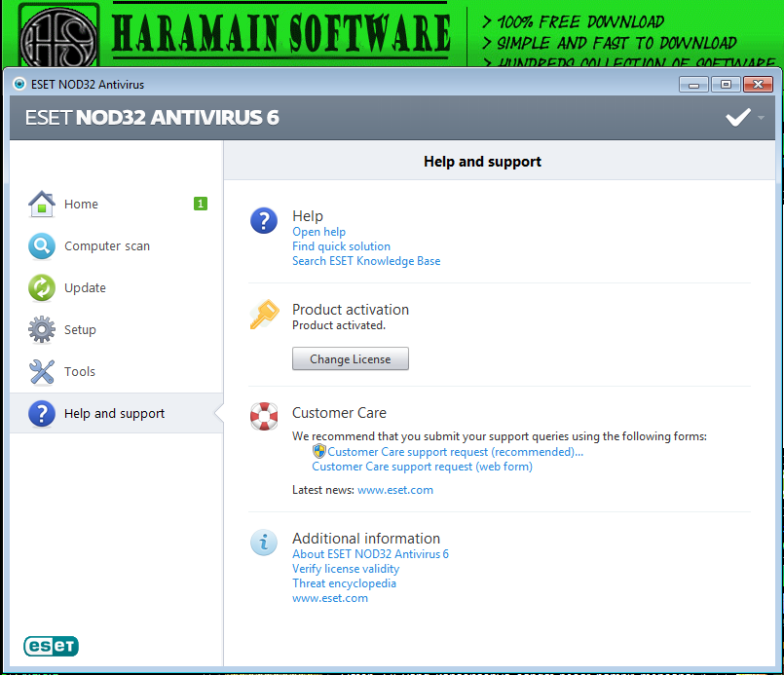
Task: Open About ESET NOD32 Antivirus 6
Action: pyautogui.click(x=370, y=554)
